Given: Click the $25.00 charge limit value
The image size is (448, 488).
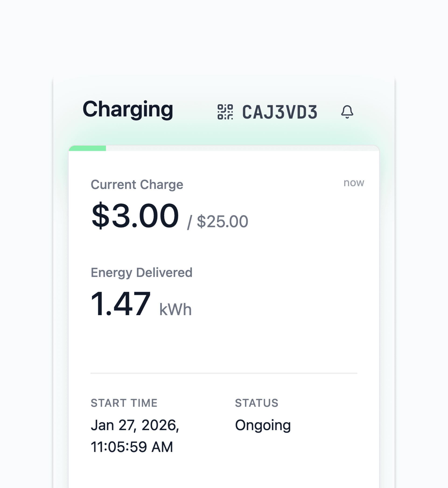Looking at the screenshot, I should pyautogui.click(x=222, y=221).
